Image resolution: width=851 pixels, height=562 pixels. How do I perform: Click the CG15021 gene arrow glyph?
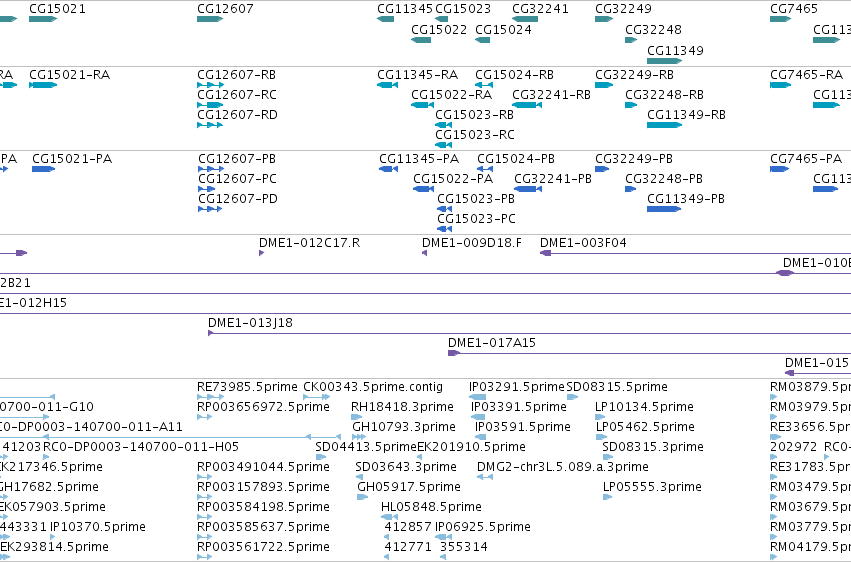[43, 19]
